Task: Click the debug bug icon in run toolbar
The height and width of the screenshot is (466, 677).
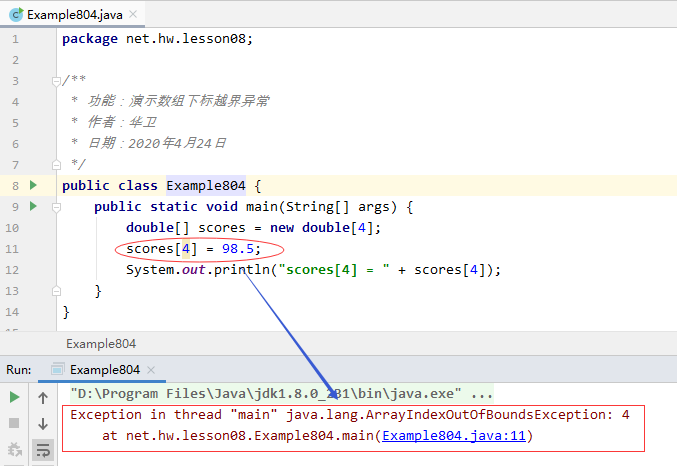Action: point(14,449)
